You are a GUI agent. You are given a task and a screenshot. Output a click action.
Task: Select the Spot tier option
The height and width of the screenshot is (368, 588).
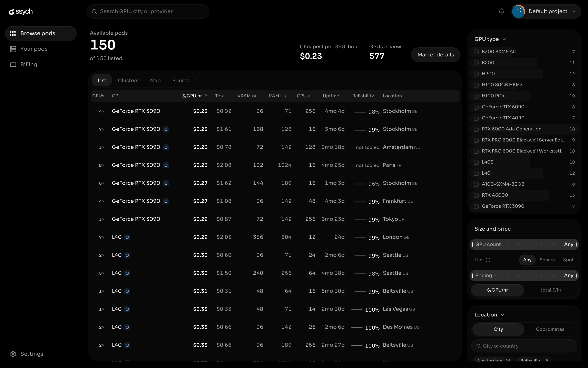[568, 260]
